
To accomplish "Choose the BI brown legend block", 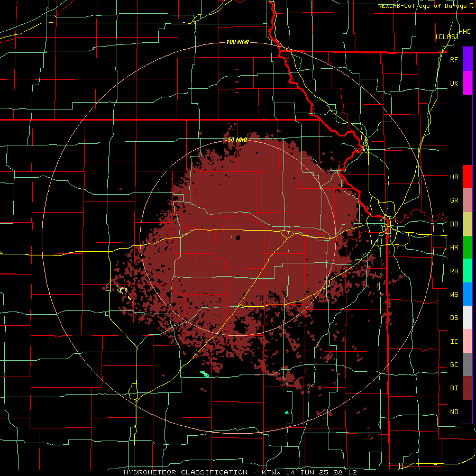I will [x=467, y=388].
